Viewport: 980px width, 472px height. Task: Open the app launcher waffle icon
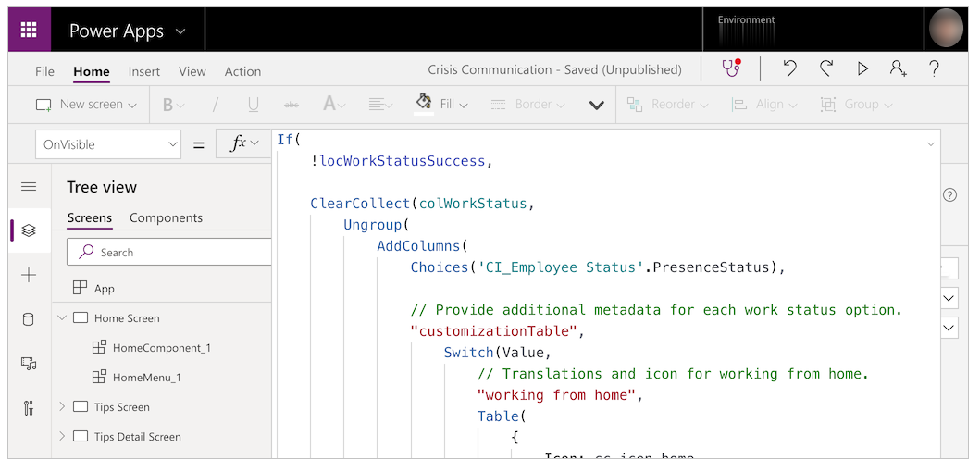coord(29,31)
